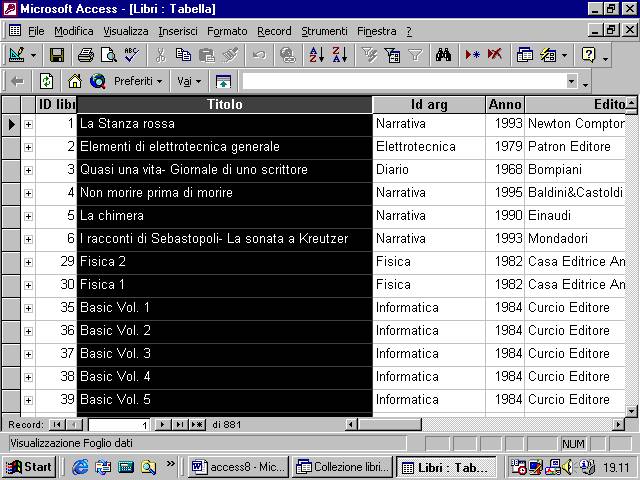Expand subdatasheet for La chimera row
The width and height of the screenshot is (640, 480).
click(x=28, y=216)
